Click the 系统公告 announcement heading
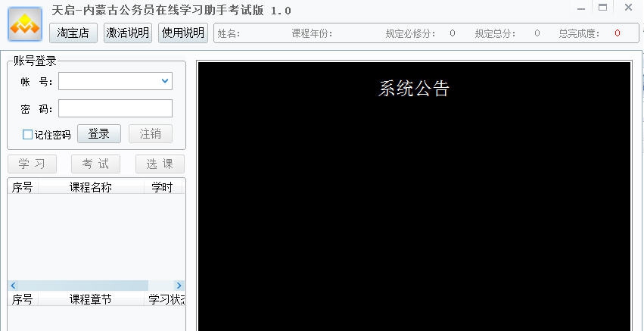This screenshot has height=331, width=644. [414, 89]
